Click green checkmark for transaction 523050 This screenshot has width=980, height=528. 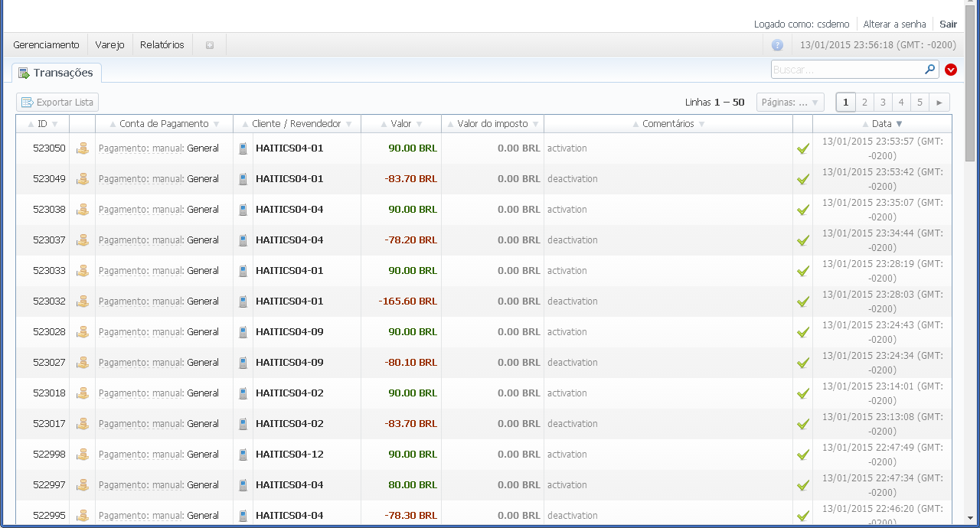pyautogui.click(x=803, y=148)
